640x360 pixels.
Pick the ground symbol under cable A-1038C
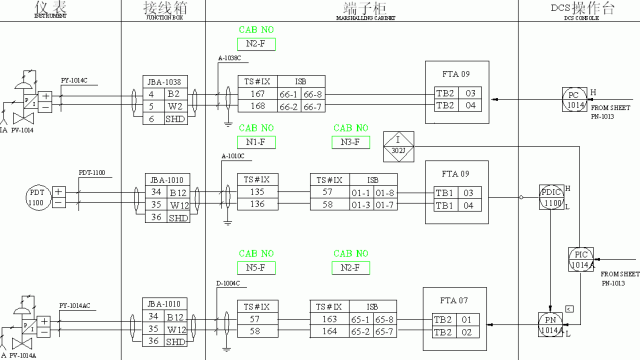(x=228, y=123)
